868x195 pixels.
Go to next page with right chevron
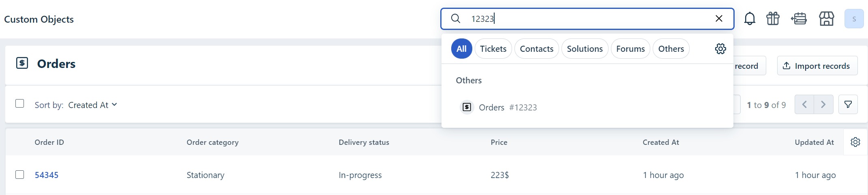pyautogui.click(x=823, y=105)
